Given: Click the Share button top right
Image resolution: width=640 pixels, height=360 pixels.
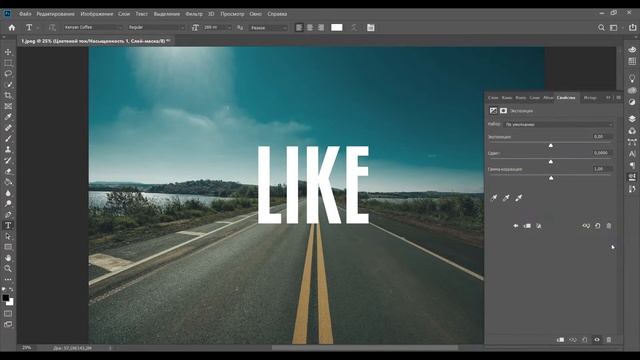Looking at the screenshot, I should (x=632, y=28).
